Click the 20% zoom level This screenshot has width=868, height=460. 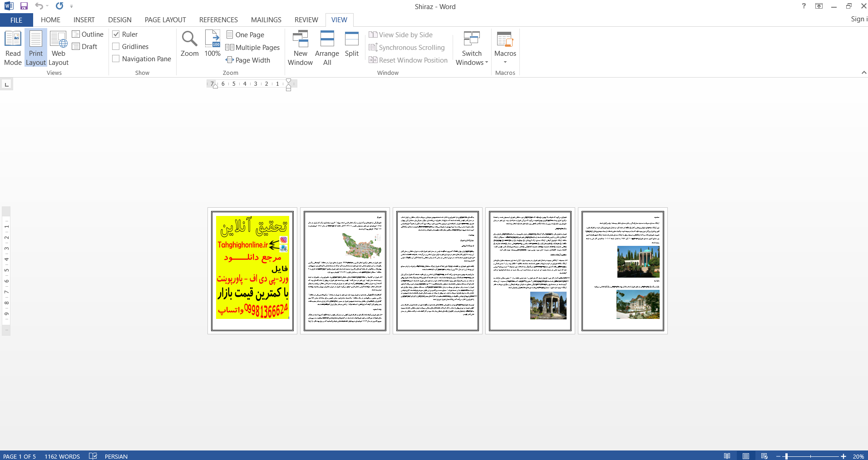pyautogui.click(x=858, y=456)
